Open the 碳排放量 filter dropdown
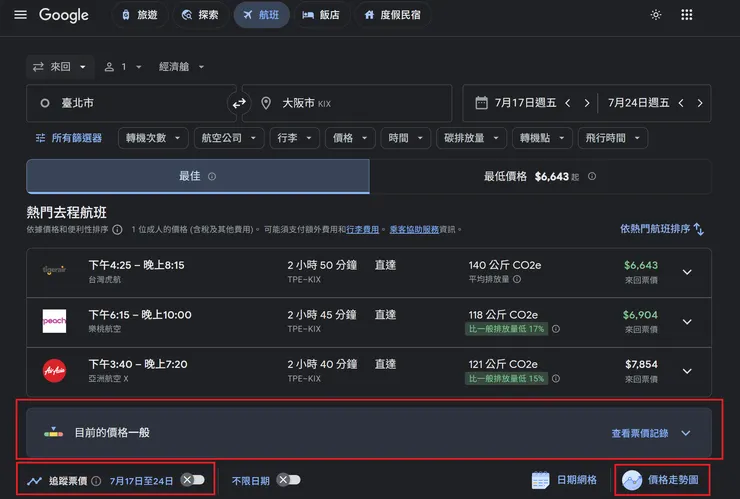Screen dimensions: 740x499 (471, 138)
